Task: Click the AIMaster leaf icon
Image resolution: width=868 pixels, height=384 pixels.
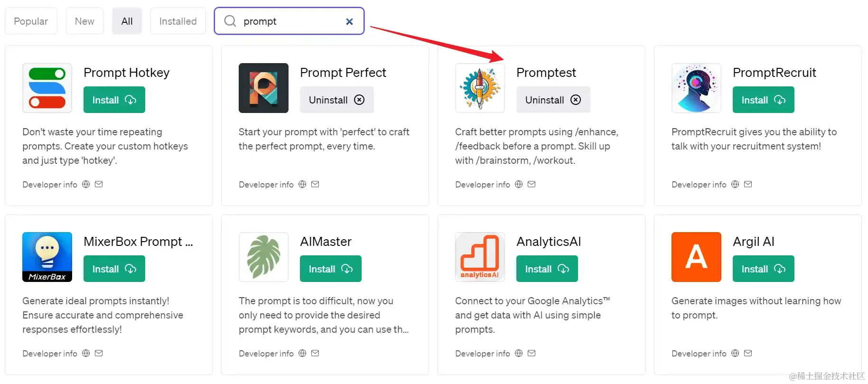Action: [263, 257]
